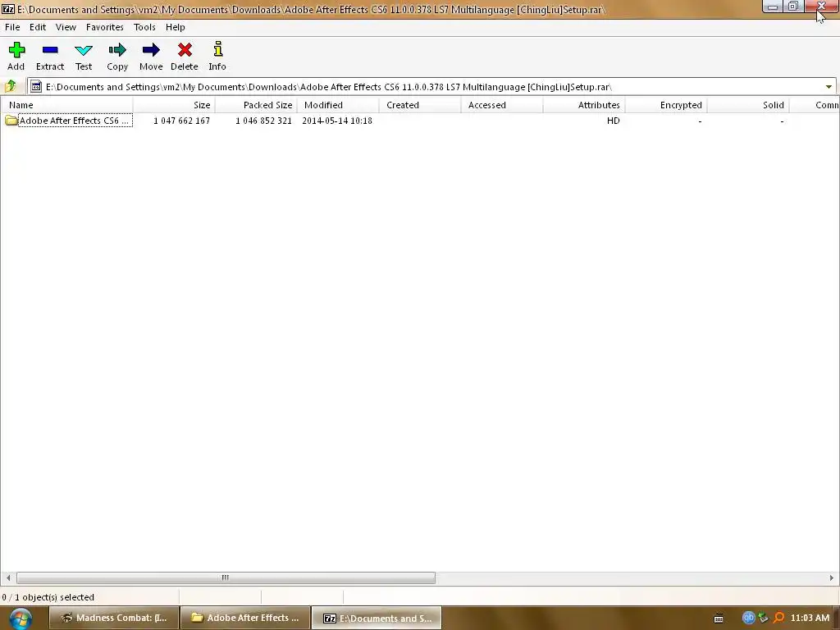Go up one folder level arrow
840x630 pixels.
click(11, 86)
